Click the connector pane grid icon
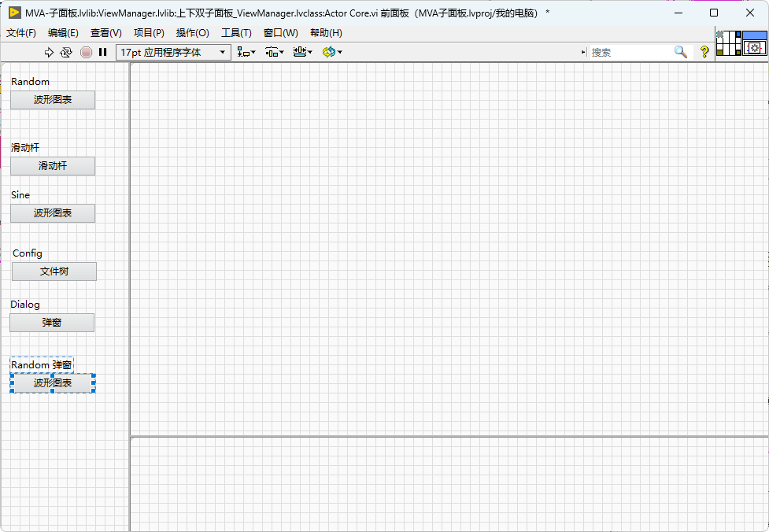The width and height of the screenshot is (769, 532). pos(728,43)
